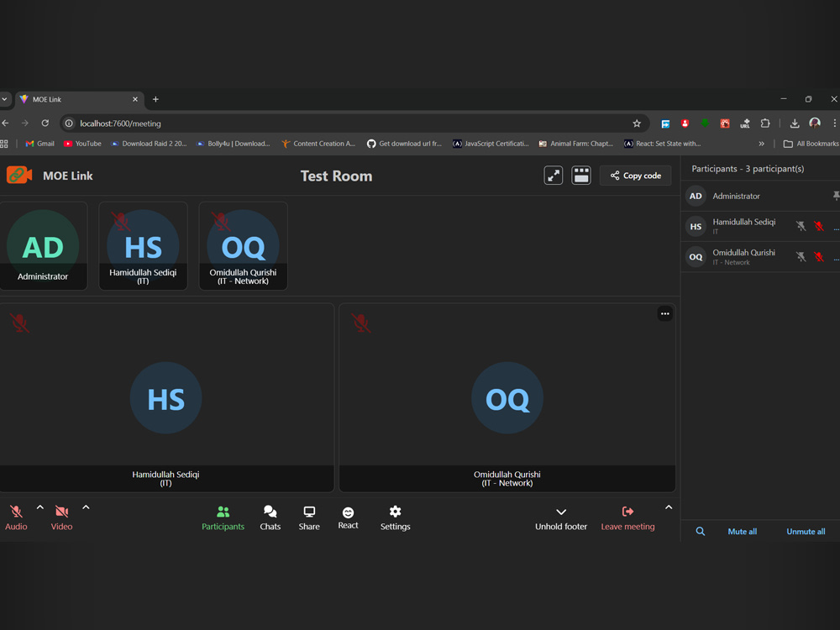Expand leave options chevron next to Leave meeting

[x=669, y=507]
